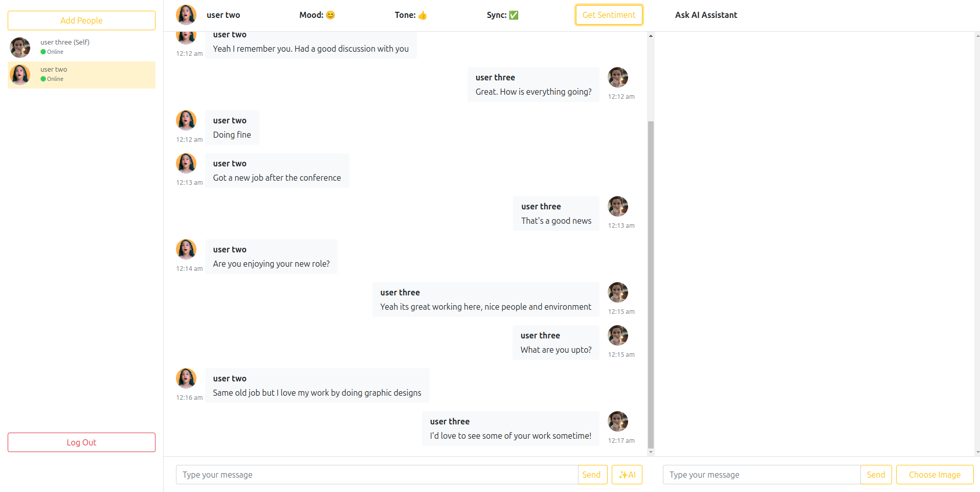This screenshot has width=980, height=492.
Task: Click user three's avatar beside the latest message
Action: [618, 421]
